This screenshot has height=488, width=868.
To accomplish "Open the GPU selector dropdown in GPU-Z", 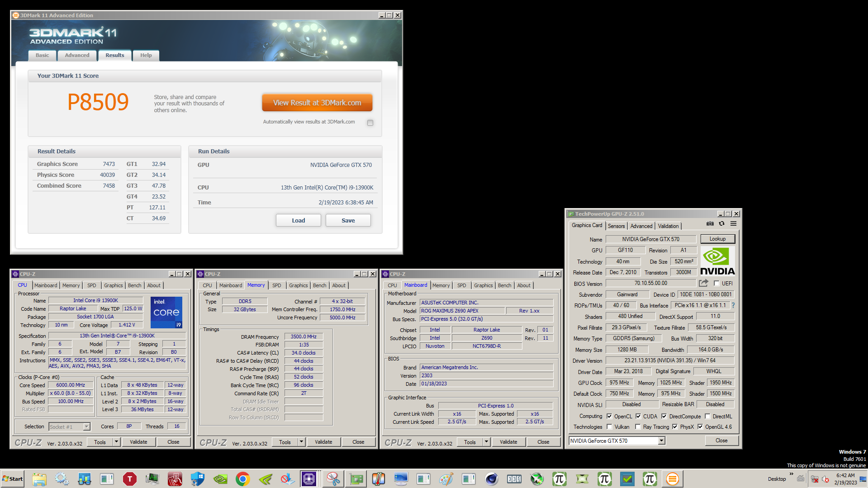I will [661, 441].
